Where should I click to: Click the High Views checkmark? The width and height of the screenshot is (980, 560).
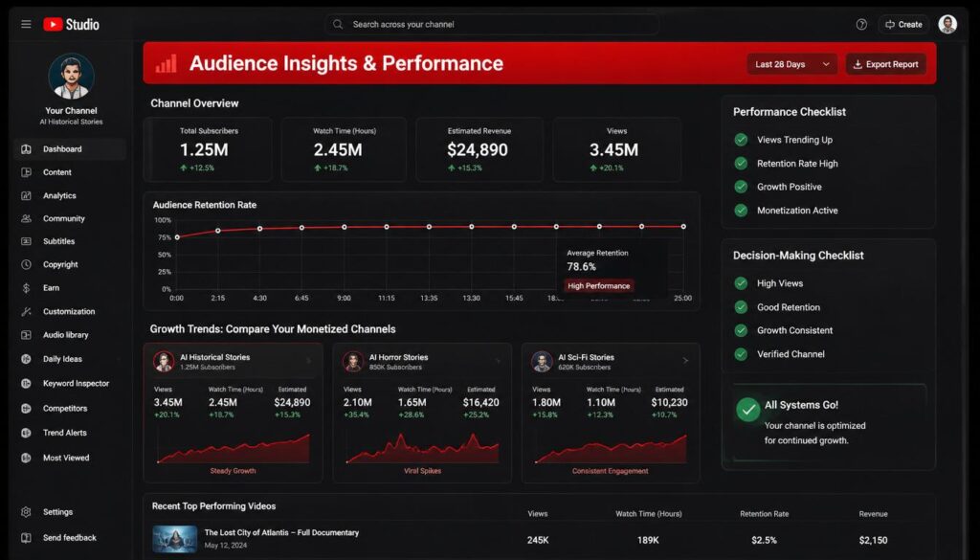point(742,283)
